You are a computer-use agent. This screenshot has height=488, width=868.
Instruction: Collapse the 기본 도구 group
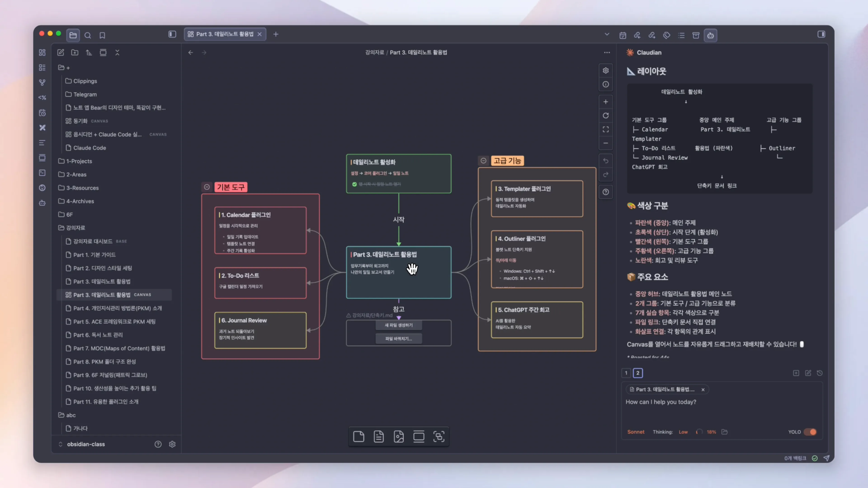pos(207,187)
